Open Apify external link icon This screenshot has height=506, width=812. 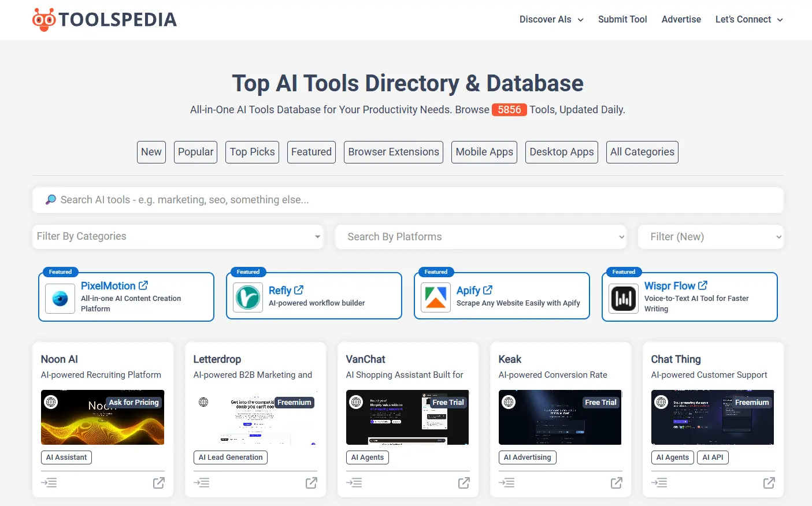tap(488, 290)
